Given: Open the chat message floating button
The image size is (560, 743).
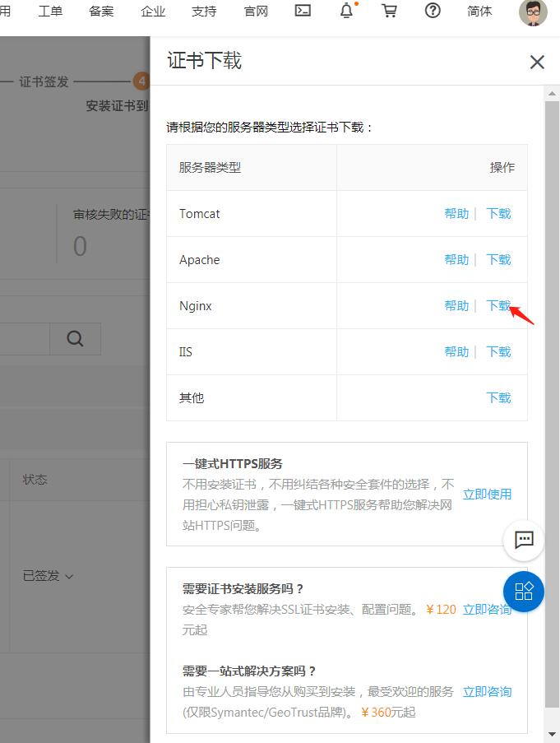Looking at the screenshot, I should tap(524, 540).
